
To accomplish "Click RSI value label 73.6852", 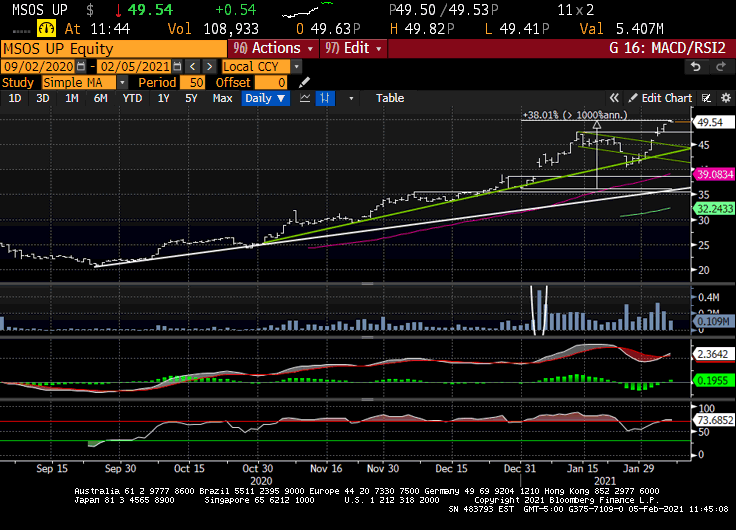I will (713, 420).
